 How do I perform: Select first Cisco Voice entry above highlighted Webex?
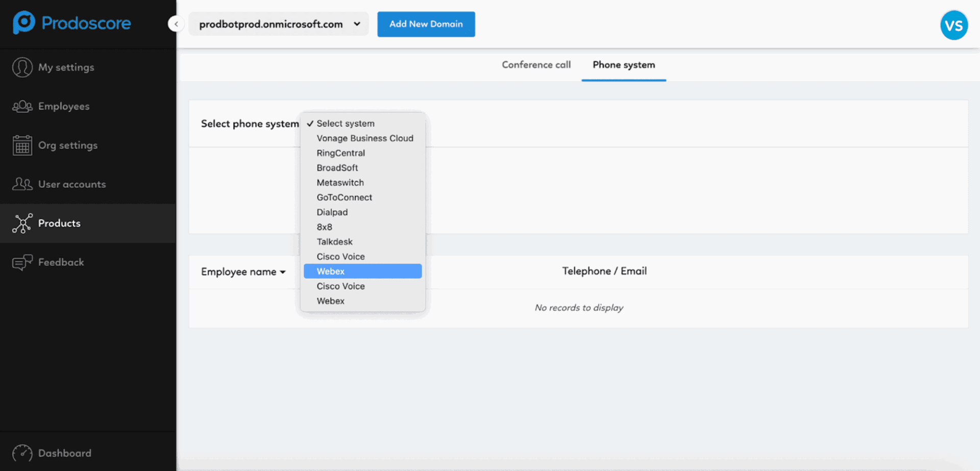pyautogui.click(x=363, y=257)
